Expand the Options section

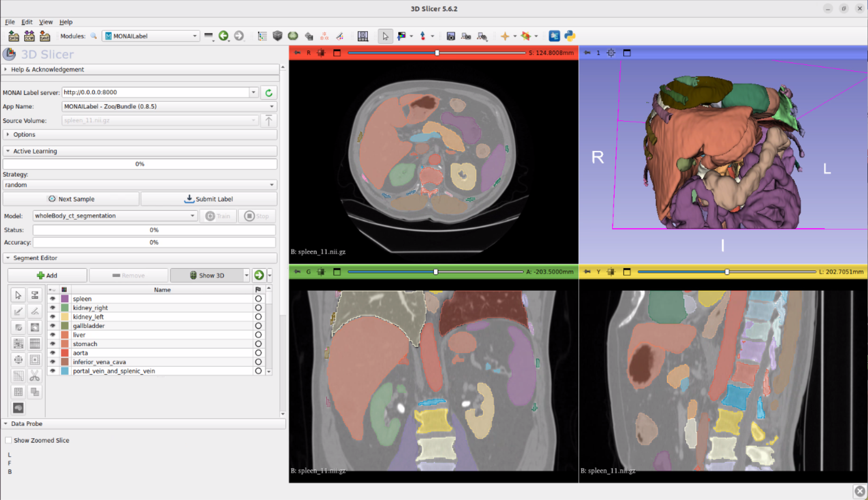pos(24,135)
